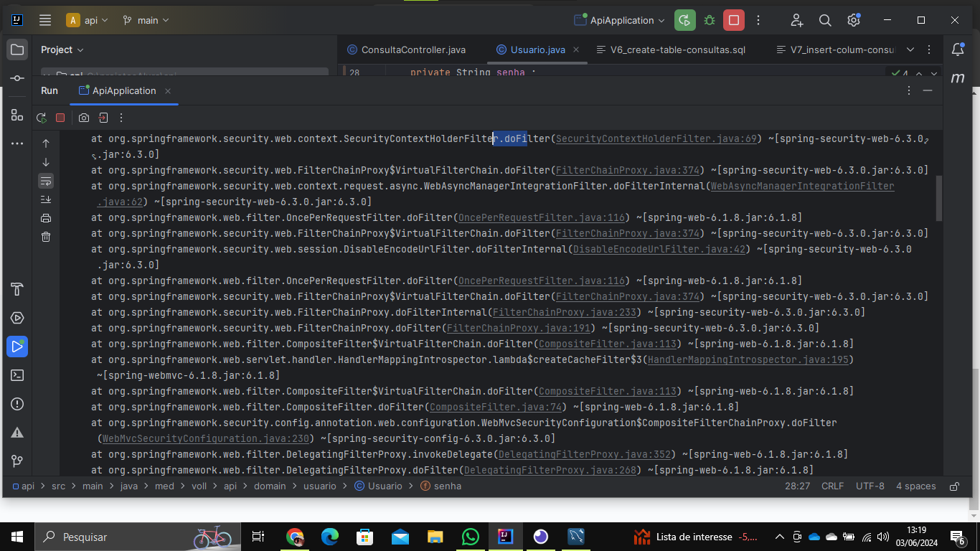Rerun ApiApplication in Run panel toolbar

[x=42, y=118]
